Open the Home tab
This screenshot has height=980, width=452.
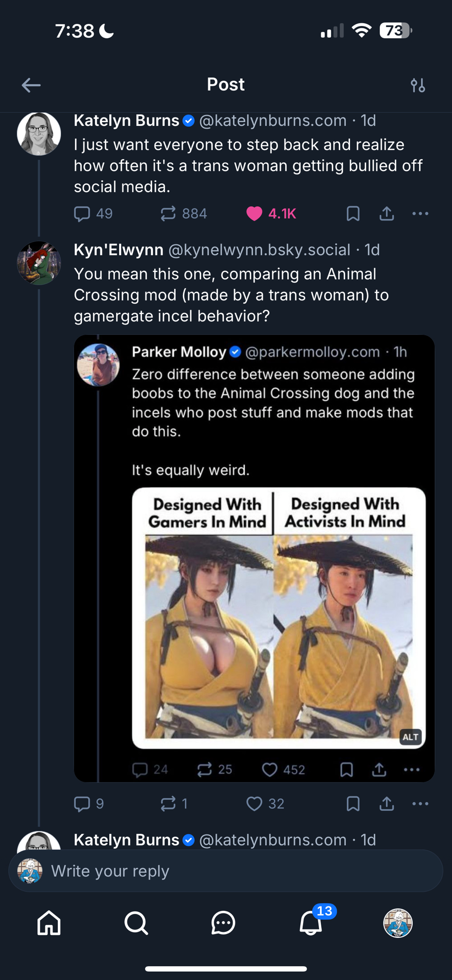49,923
